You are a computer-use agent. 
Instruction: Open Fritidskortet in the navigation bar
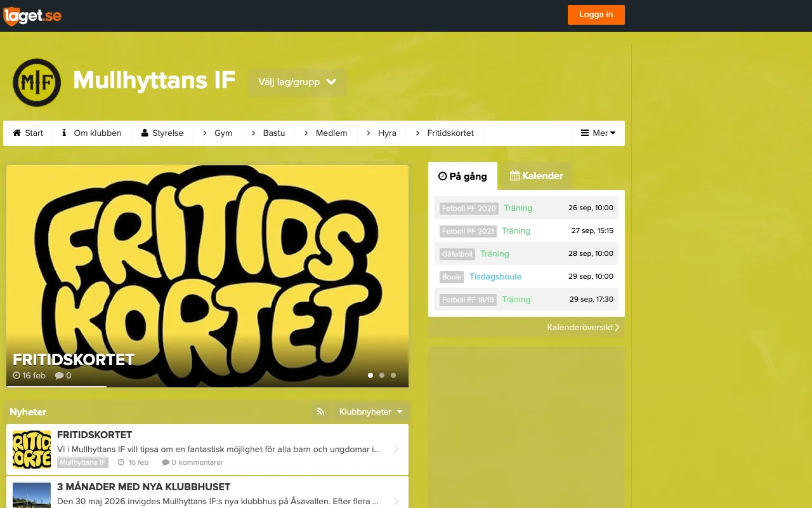(445, 133)
